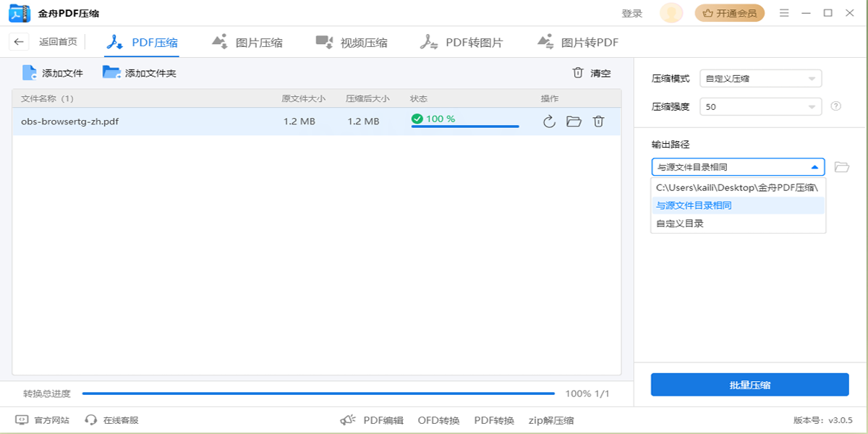Click the browse folder icon next to output path
The image size is (868, 434).
click(841, 167)
